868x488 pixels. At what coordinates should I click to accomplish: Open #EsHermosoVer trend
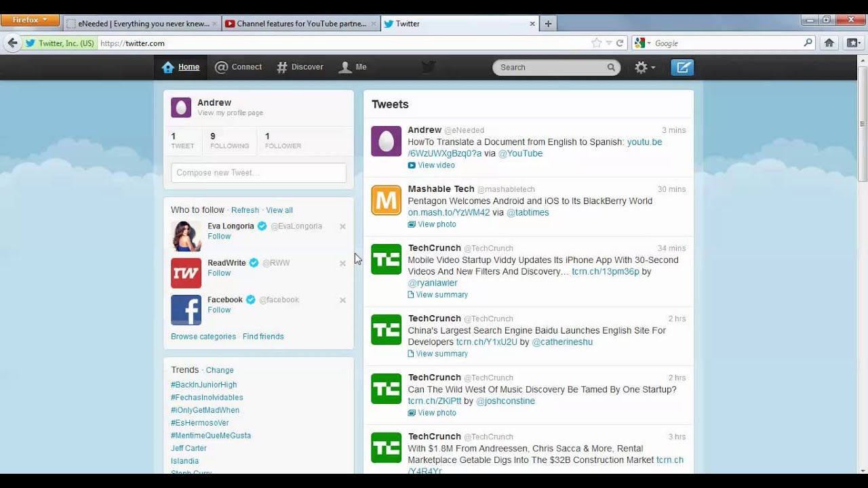200,423
